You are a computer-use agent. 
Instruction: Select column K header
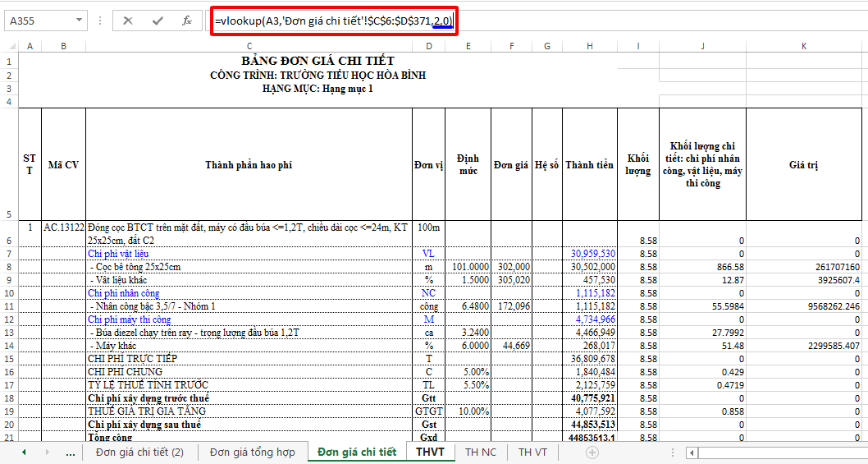click(804, 47)
